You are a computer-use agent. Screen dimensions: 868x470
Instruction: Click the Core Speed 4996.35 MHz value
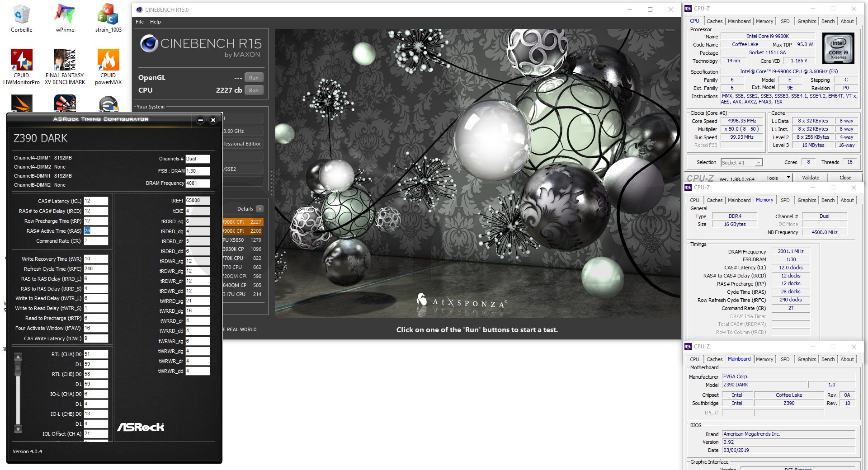click(742, 121)
